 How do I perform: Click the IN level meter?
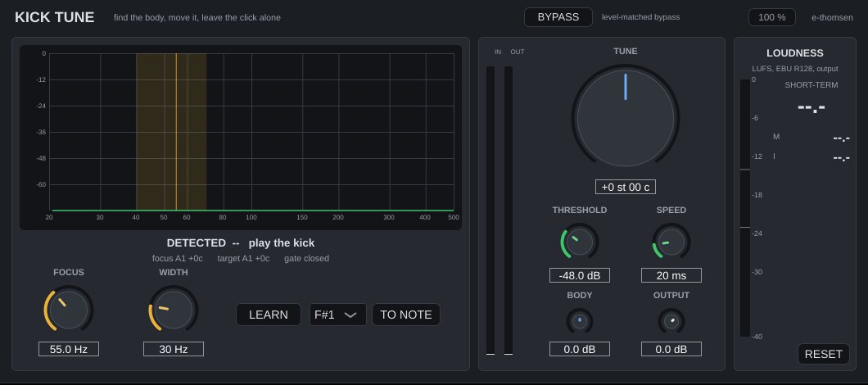point(491,211)
